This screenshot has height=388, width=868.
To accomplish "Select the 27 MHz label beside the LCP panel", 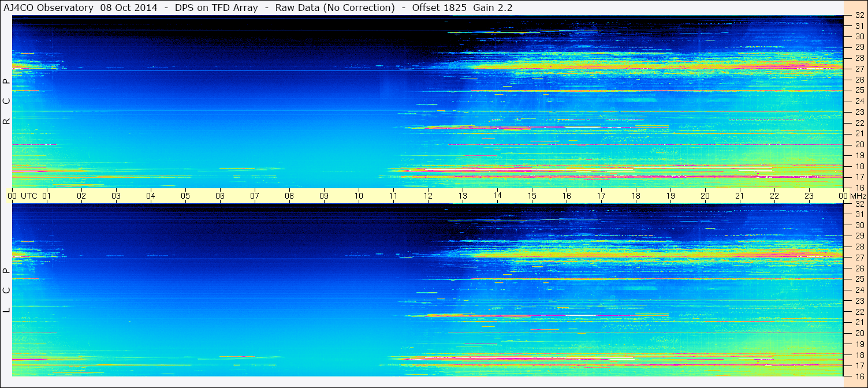I will (859, 258).
